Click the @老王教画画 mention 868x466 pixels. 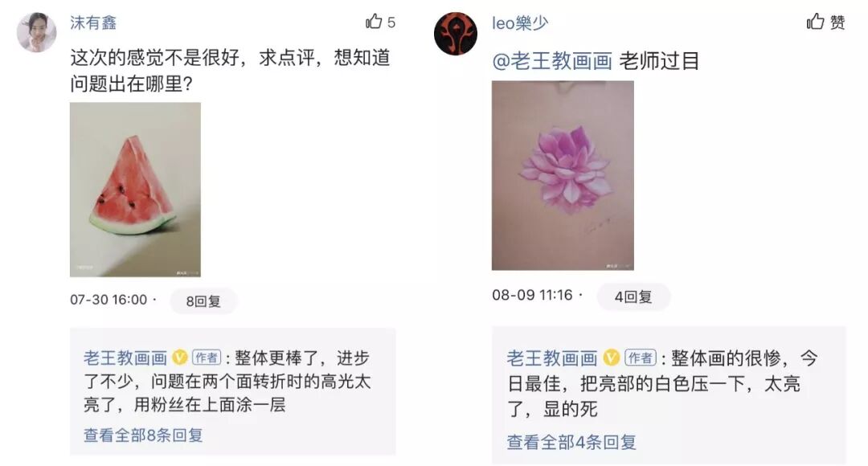click(x=552, y=61)
